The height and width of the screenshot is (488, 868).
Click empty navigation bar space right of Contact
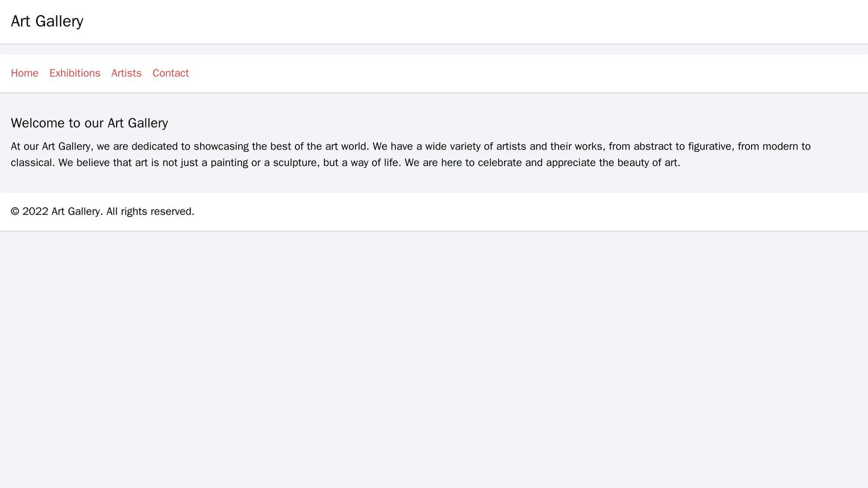[x=511, y=73]
